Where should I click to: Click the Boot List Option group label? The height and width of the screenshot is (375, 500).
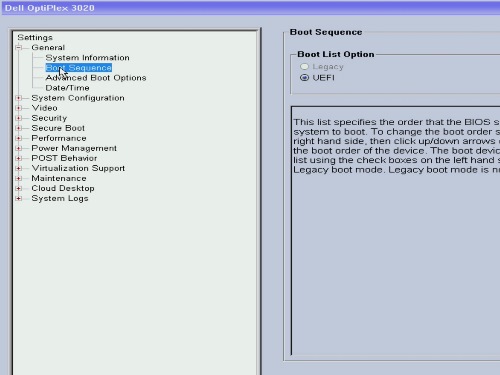336,54
